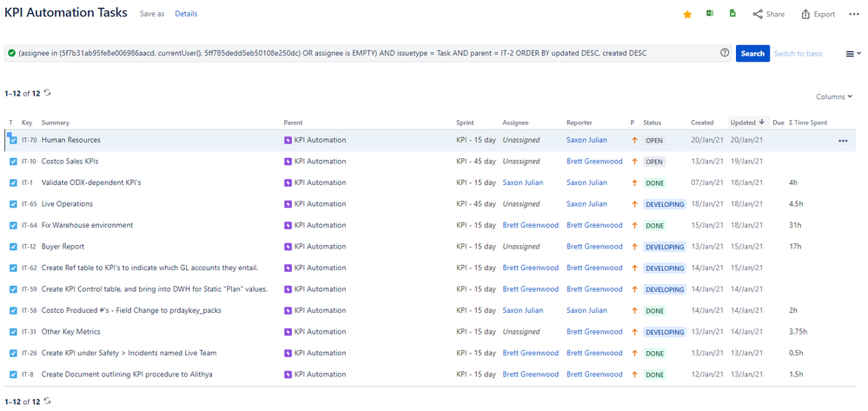Click the priority arrow for IT-58
The width and height of the screenshot is (868, 411).
[634, 311]
